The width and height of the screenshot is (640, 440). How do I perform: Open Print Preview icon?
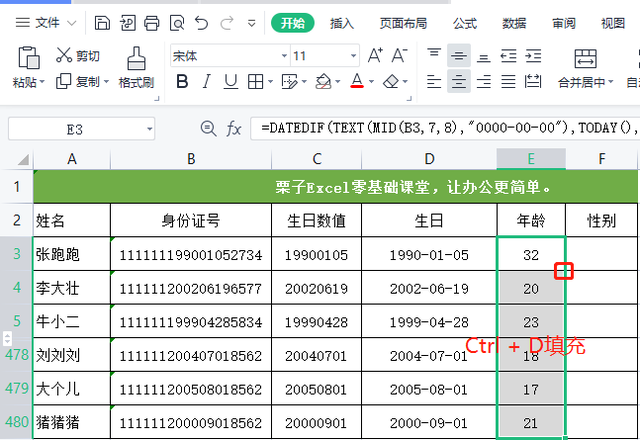tap(177, 23)
